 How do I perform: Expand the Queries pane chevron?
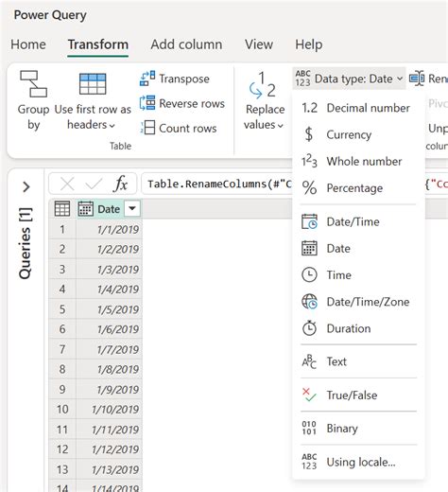click(x=26, y=186)
